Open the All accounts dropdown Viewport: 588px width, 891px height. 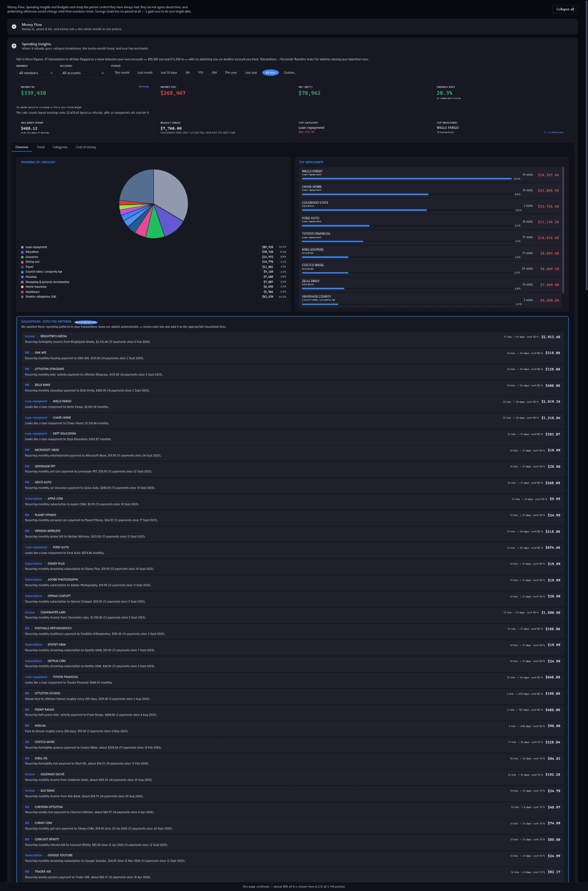pyautogui.click(x=83, y=73)
